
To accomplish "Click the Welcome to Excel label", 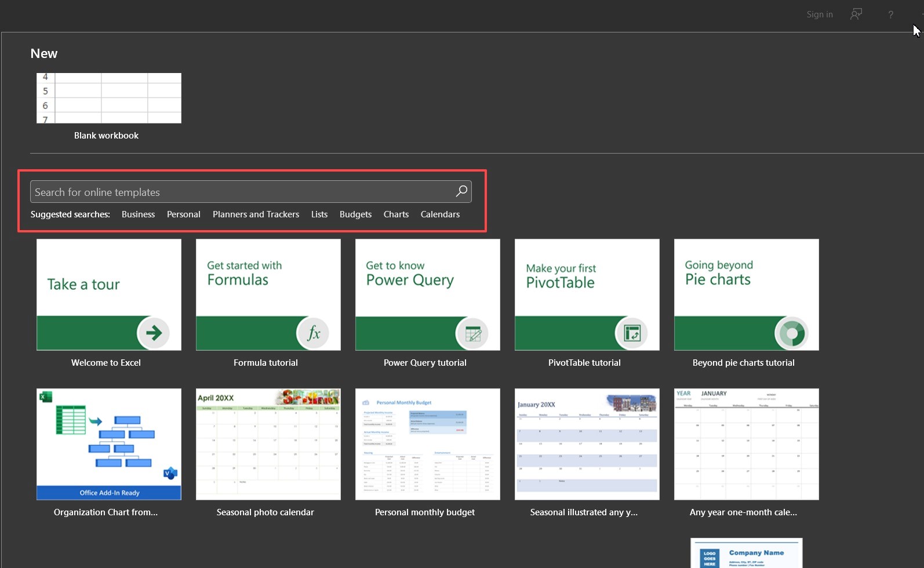I will pyautogui.click(x=106, y=363).
